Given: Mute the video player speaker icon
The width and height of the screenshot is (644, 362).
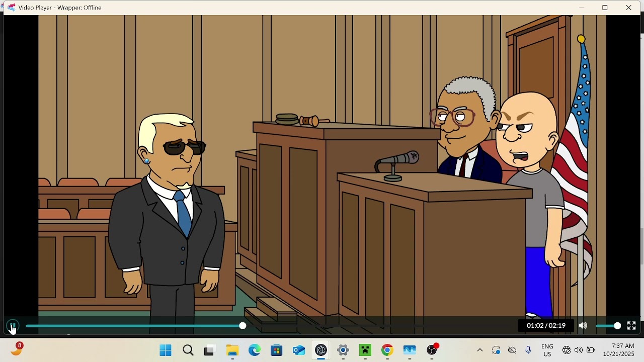Looking at the screenshot, I should tap(583, 326).
